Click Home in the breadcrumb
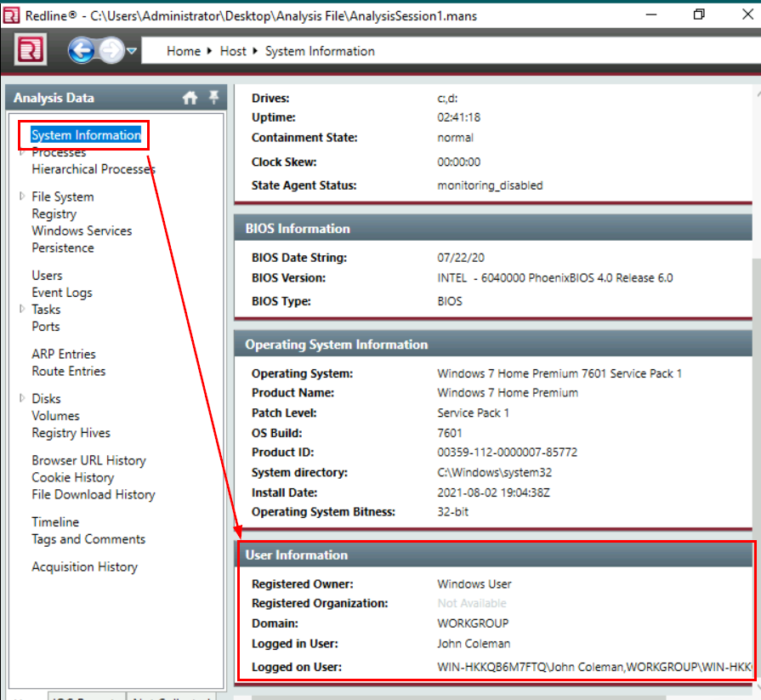Screen dimensions: 761x700 pos(184,51)
